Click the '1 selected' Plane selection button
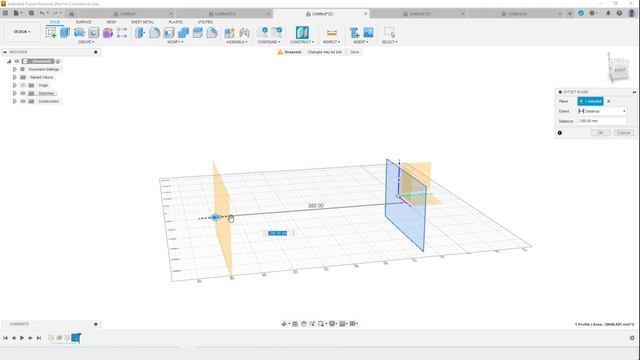 [590, 101]
